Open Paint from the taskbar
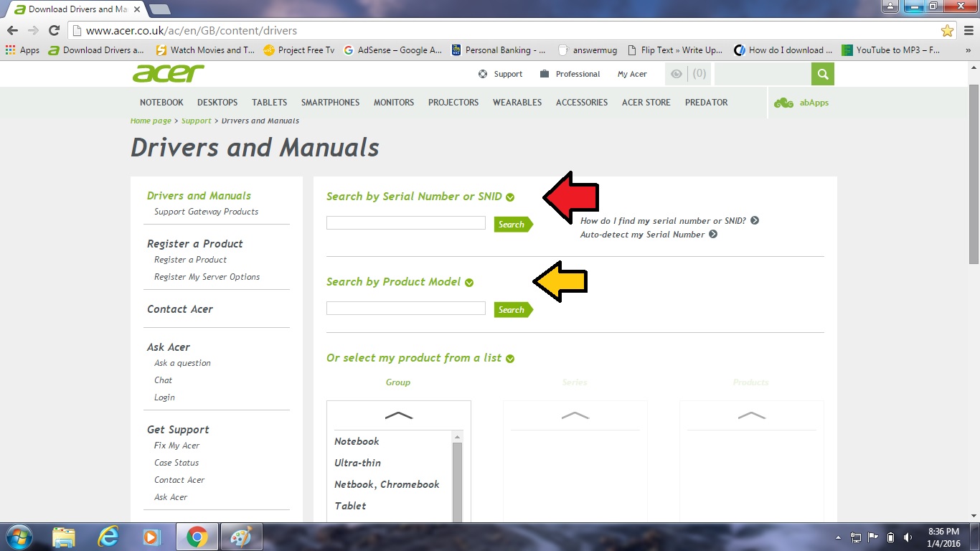980x551 pixels. coord(241,537)
